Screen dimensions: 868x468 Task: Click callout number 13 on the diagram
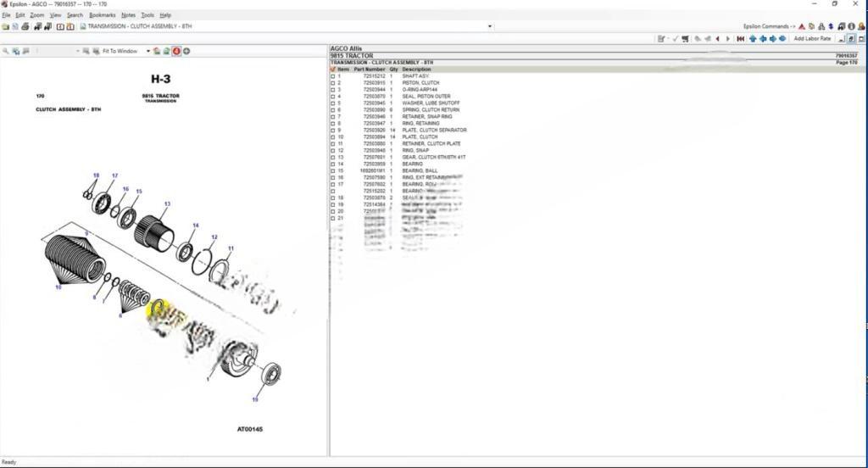[167, 203]
